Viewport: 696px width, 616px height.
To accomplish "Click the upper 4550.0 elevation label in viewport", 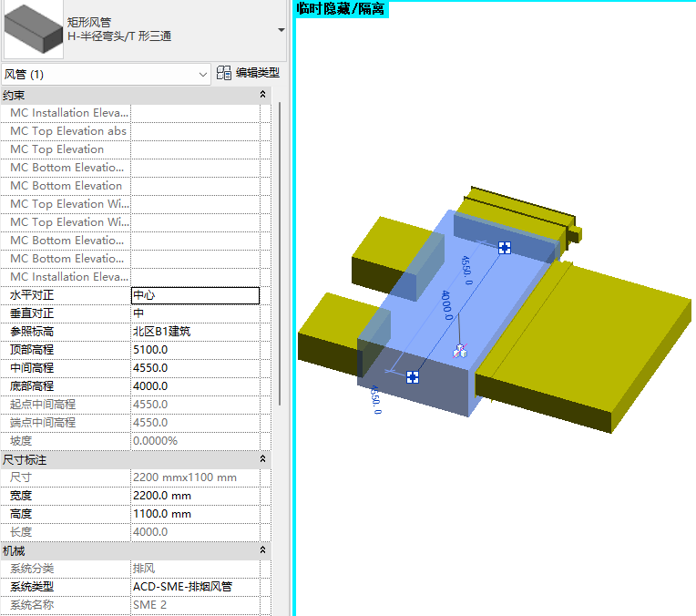I will coord(466,270).
